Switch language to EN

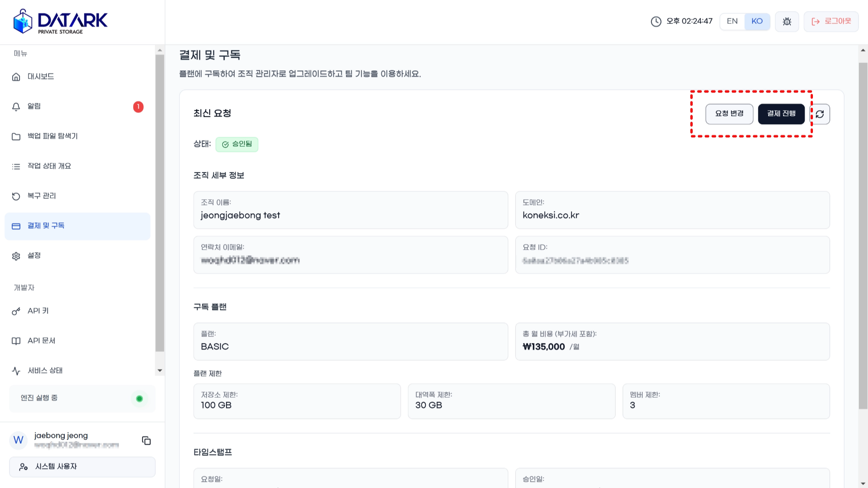click(732, 21)
